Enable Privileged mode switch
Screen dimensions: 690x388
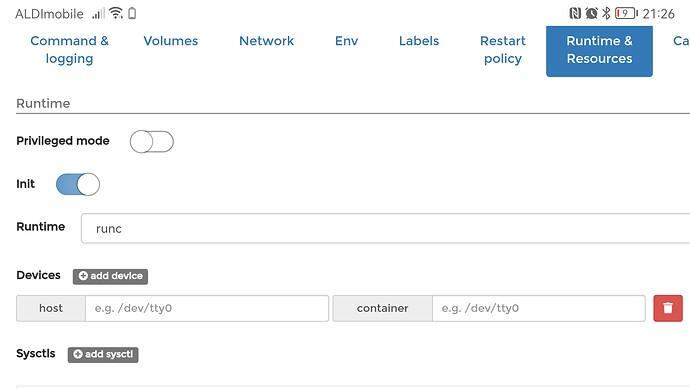coord(152,142)
